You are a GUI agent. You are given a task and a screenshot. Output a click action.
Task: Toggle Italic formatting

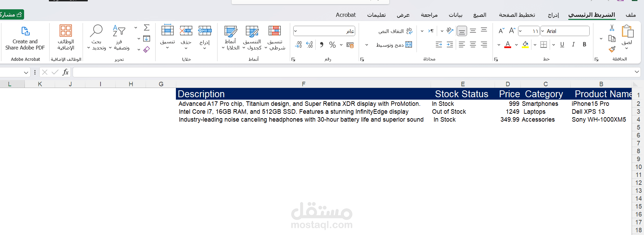pyautogui.click(x=573, y=44)
